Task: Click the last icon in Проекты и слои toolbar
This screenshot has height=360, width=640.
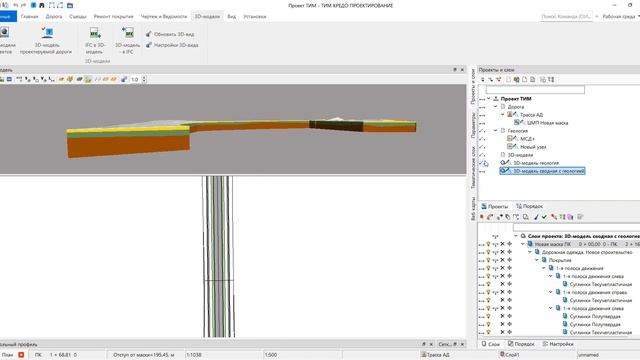Action: (551, 80)
